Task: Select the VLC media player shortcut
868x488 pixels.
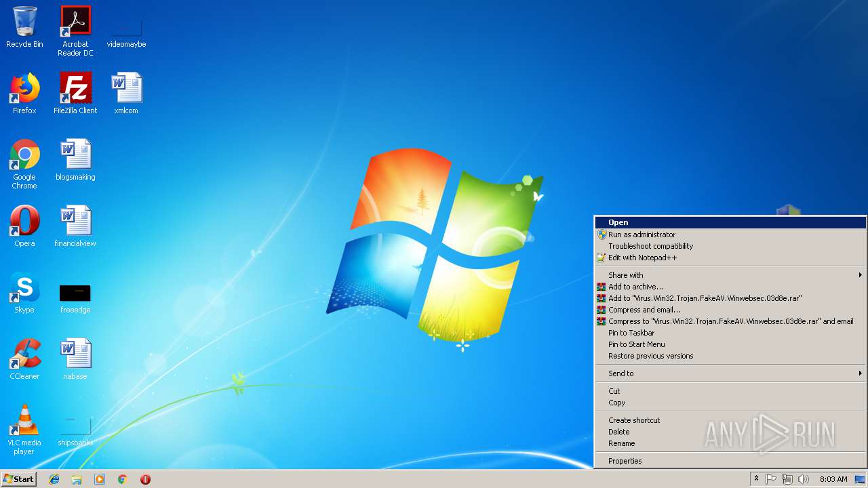Action: [24, 430]
